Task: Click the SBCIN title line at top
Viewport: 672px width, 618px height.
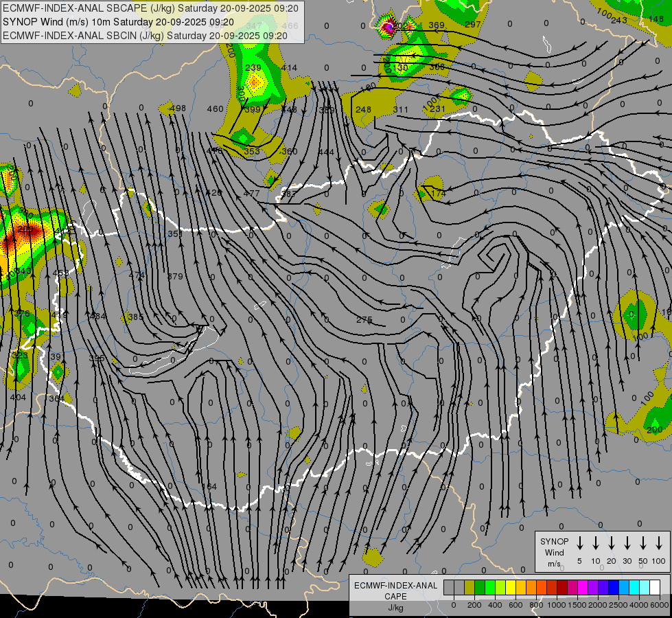Action: tap(145, 36)
